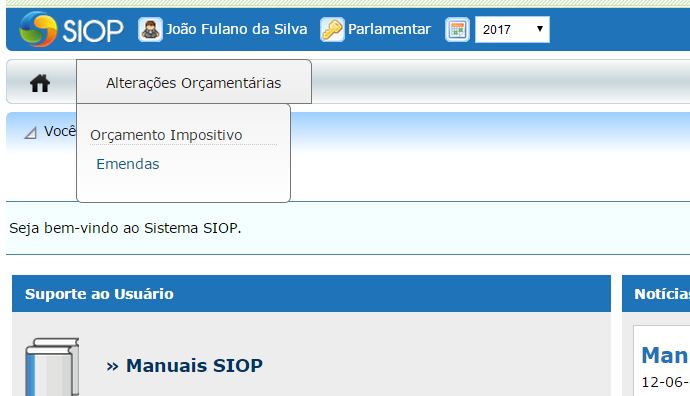Select Emendas in the dropdown menu
The height and width of the screenshot is (396, 690).
pyautogui.click(x=128, y=164)
